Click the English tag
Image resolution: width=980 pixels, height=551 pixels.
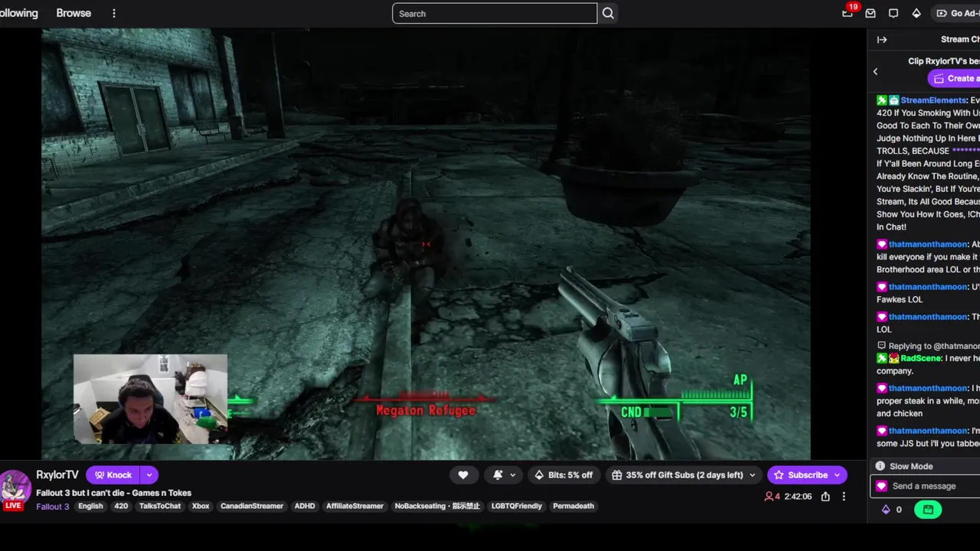(x=90, y=506)
